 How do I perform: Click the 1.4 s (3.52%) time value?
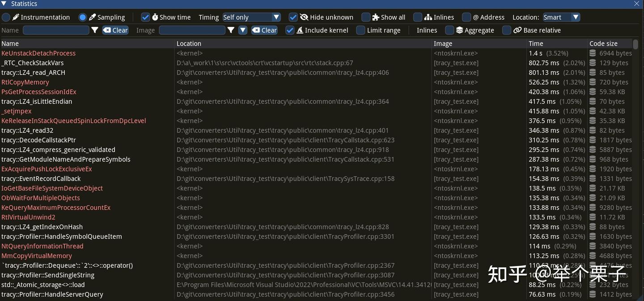[x=548, y=53]
